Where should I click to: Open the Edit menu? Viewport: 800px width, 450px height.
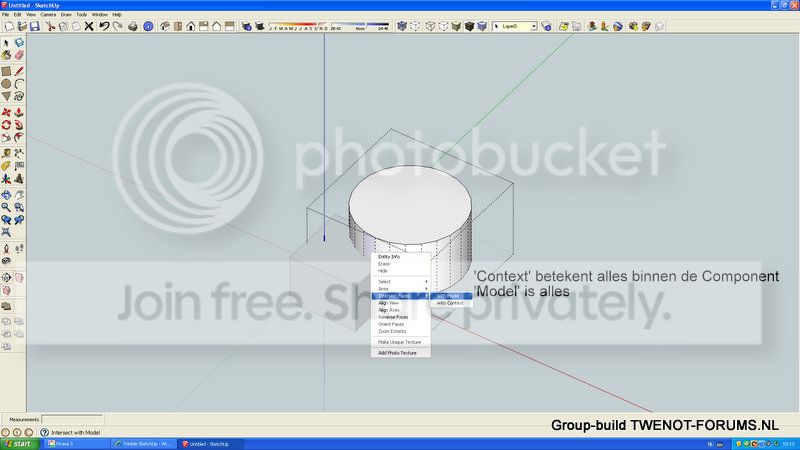pyautogui.click(x=17, y=15)
